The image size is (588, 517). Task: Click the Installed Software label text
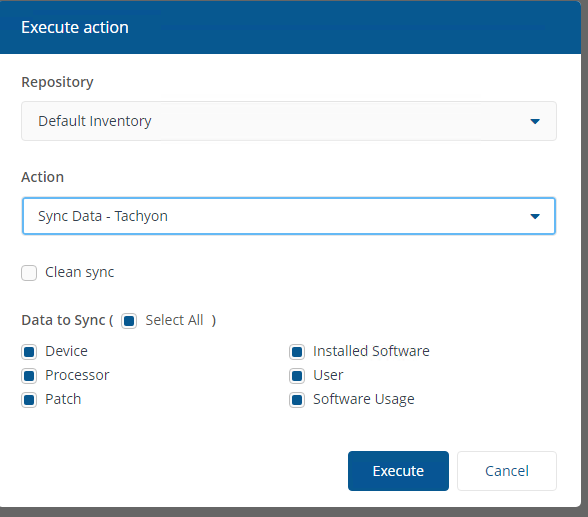(371, 351)
